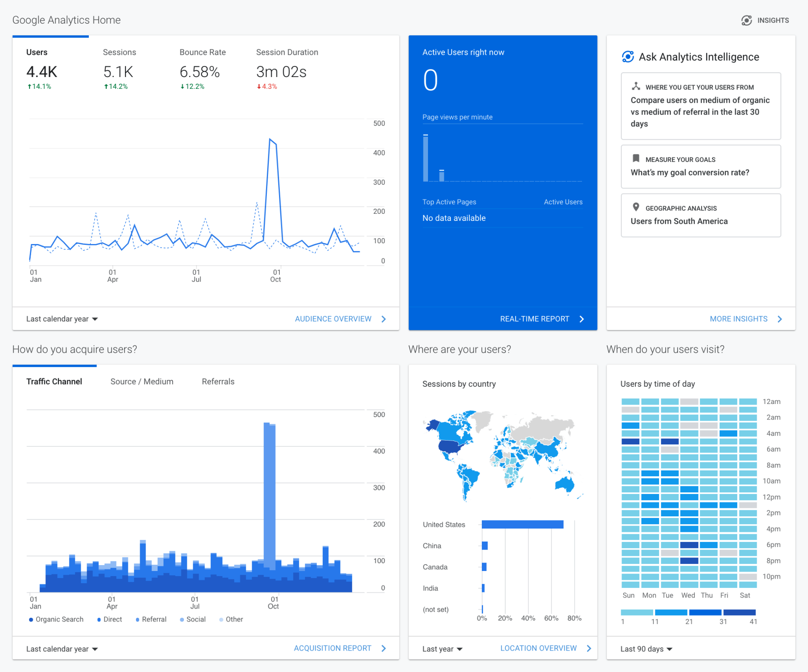
Task: Open the audience card's Last calendar year dropdown
Action: point(62,319)
